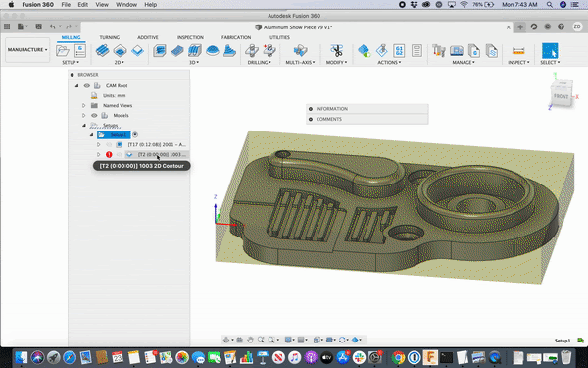Click the Save icon in the top toolbar
588x368 pixels.
click(38, 26)
